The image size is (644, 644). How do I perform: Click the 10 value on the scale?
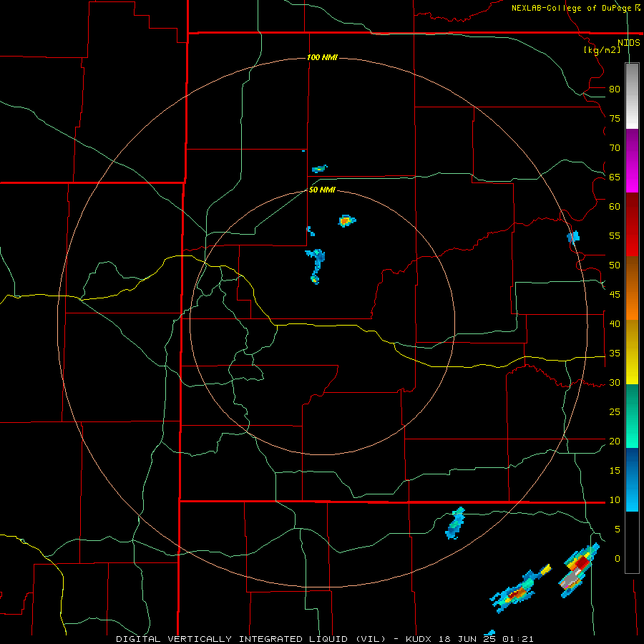tap(615, 500)
